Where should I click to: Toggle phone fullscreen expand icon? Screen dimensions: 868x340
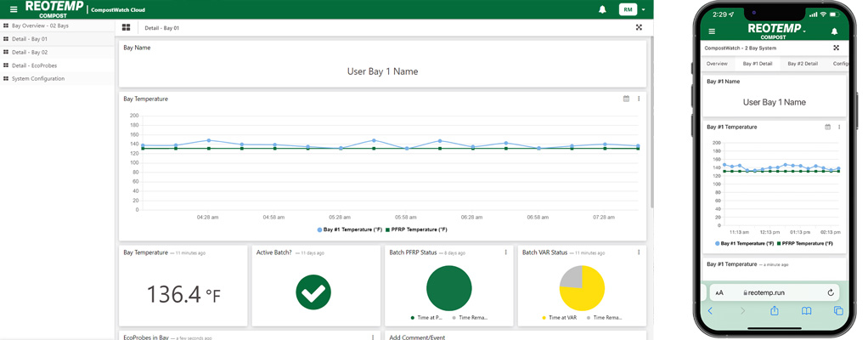pyautogui.click(x=836, y=48)
